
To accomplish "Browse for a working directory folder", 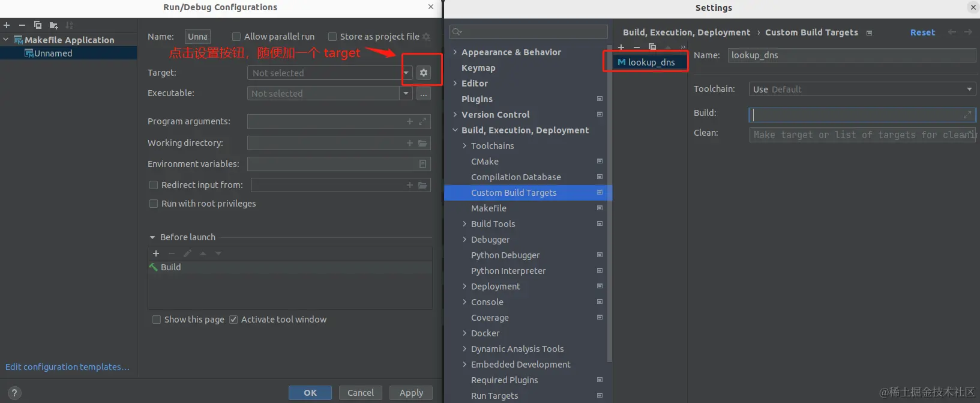I will [x=423, y=143].
